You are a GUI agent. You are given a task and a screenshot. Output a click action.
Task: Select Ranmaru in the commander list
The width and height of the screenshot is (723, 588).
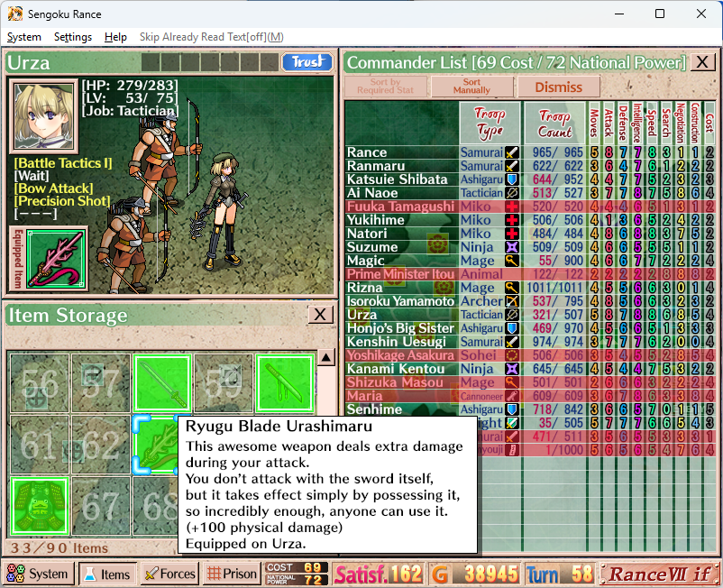point(530,166)
